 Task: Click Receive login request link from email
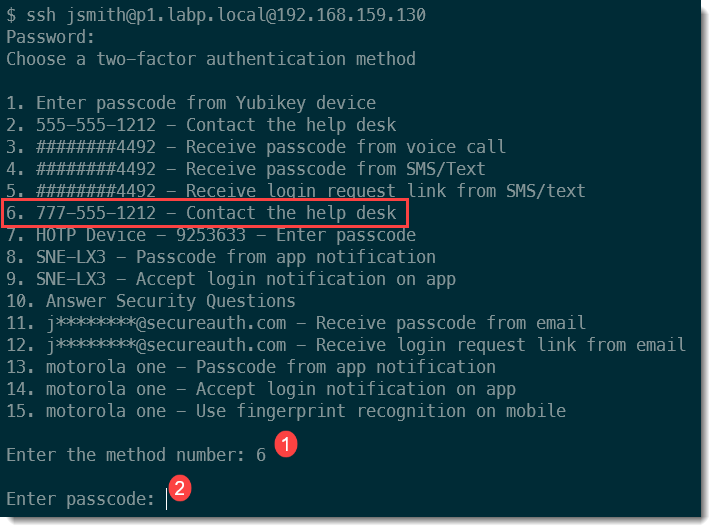coord(346,345)
